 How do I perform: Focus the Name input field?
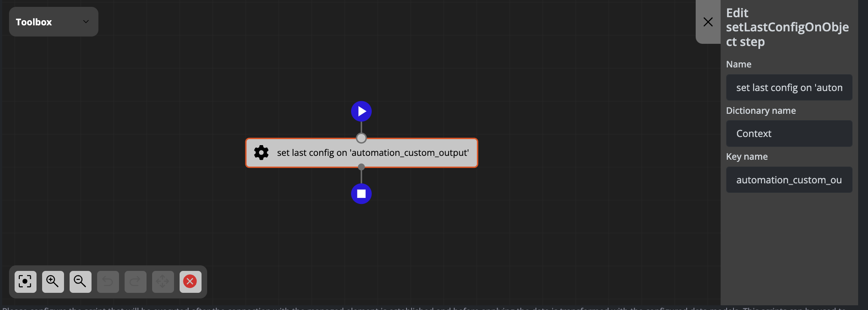pos(789,88)
